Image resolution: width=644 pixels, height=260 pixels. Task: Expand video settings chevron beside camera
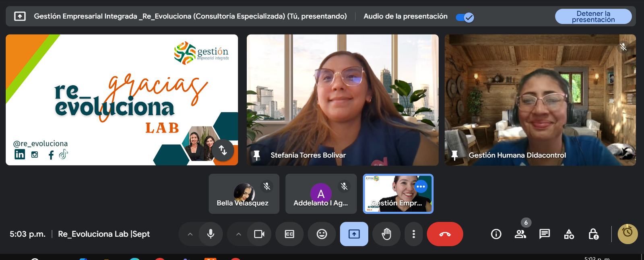(238, 234)
